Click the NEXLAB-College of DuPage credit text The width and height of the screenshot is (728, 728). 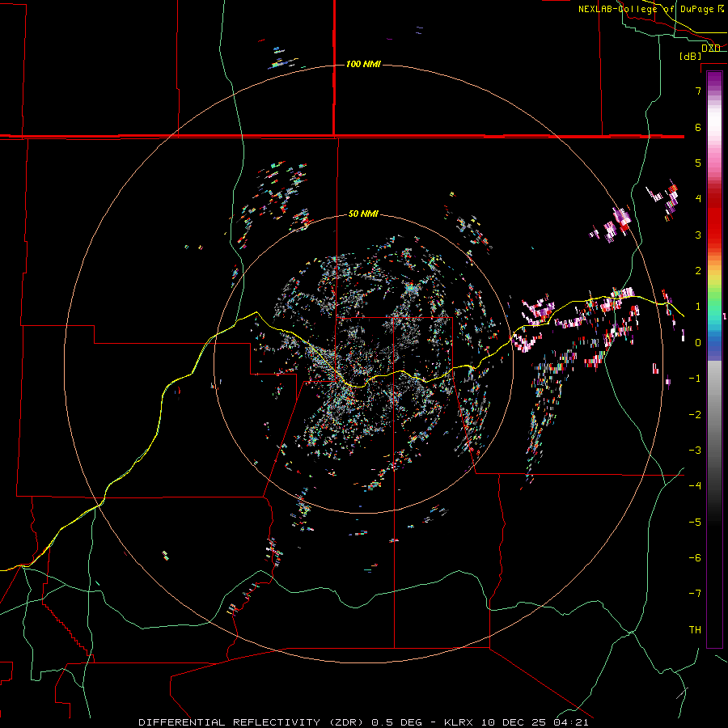(645, 9)
